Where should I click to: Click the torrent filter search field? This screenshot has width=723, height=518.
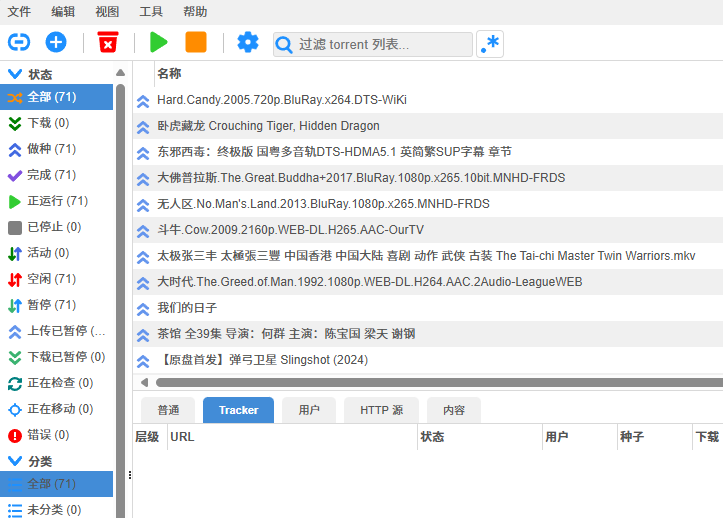(x=382, y=45)
